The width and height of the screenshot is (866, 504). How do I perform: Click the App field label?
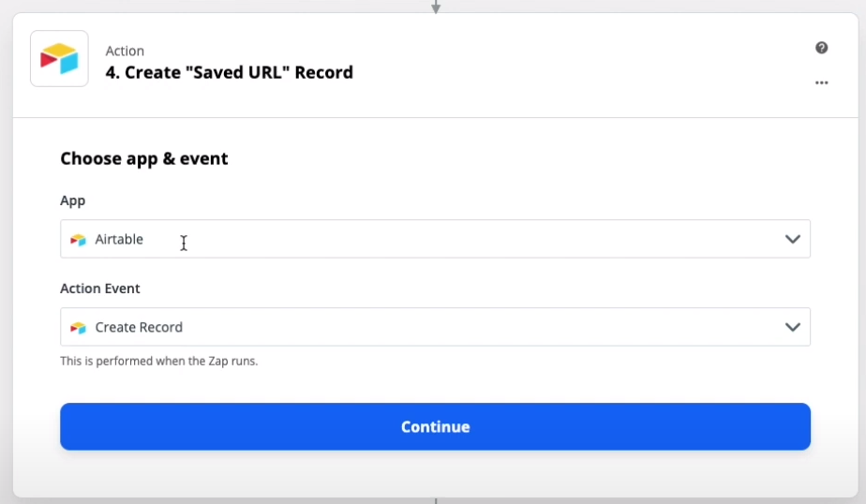pyautogui.click(x=73, y=200)
